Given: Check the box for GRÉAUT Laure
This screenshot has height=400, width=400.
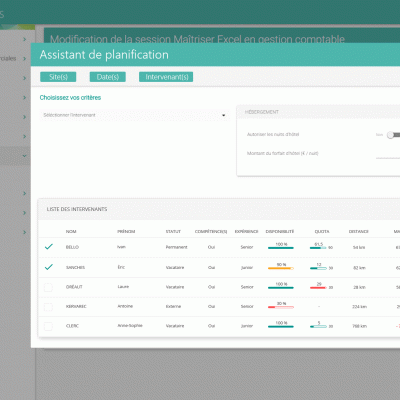Looking at the screenshot, I should click(x=48, y=287).
